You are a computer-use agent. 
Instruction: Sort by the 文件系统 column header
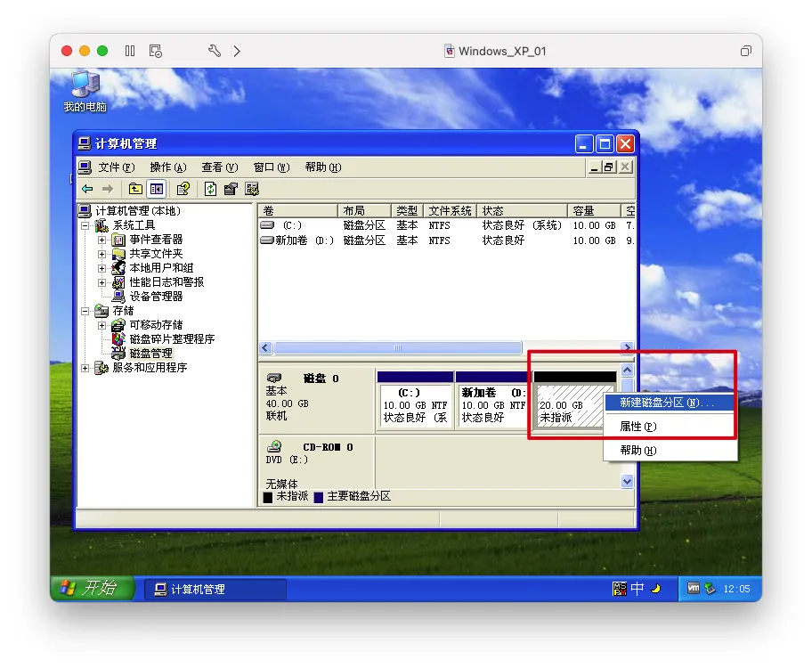tap(450, 211)
